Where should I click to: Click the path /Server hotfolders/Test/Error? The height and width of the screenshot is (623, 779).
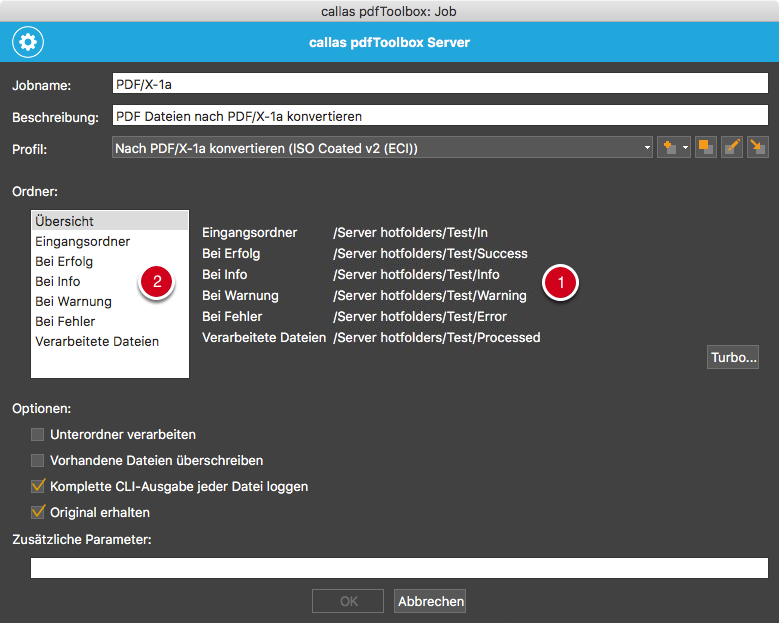tap(420, 316)
